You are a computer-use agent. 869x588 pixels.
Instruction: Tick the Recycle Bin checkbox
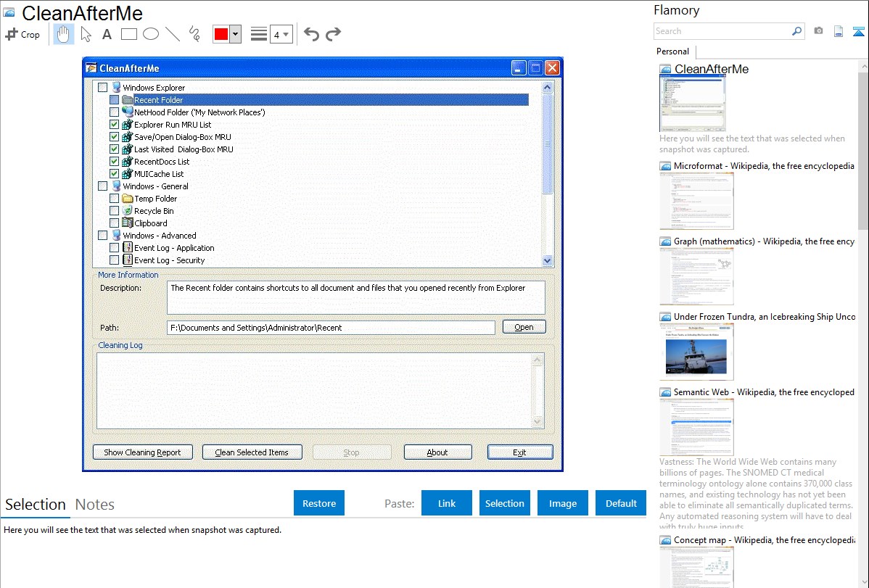[114, 211]
